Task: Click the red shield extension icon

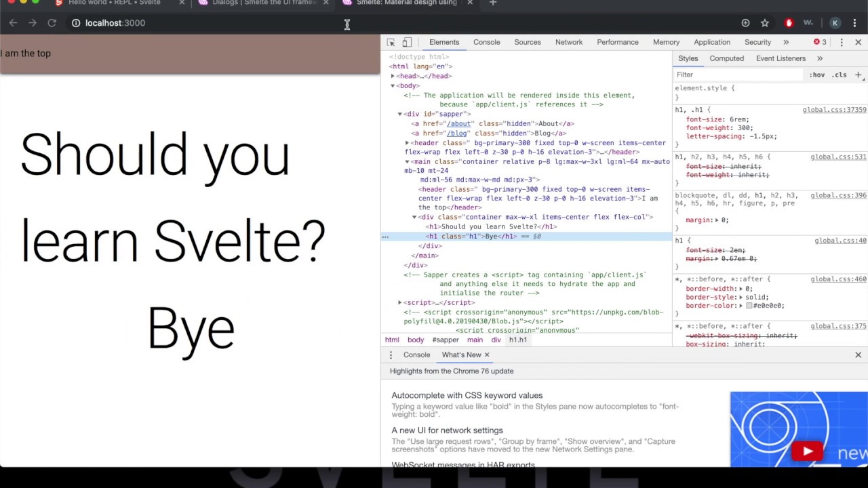Action: click(x=789, y=23)
